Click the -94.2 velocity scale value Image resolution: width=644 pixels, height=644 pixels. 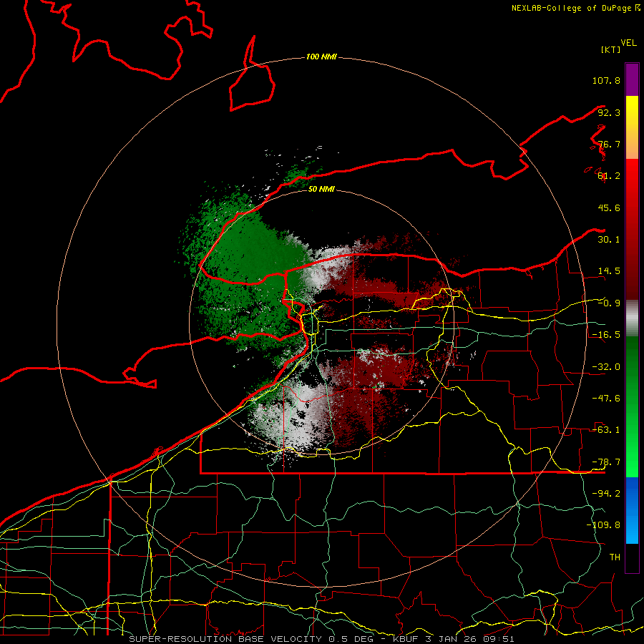pyautogui.click(x=606, y=494)
